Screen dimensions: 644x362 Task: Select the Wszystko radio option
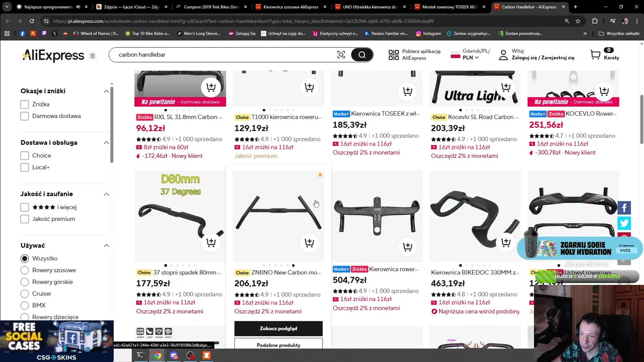click(x=25, y=258)
